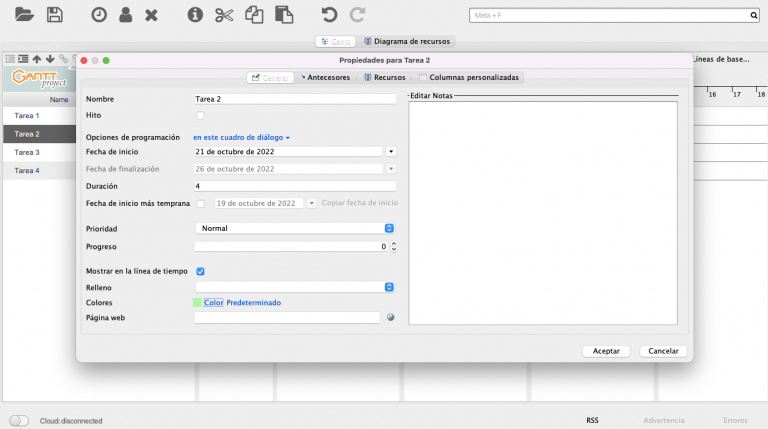This screenshot has height=429, width=768.
Task: Click the info properties icon in the toolbar
Action: click(195, 15)
